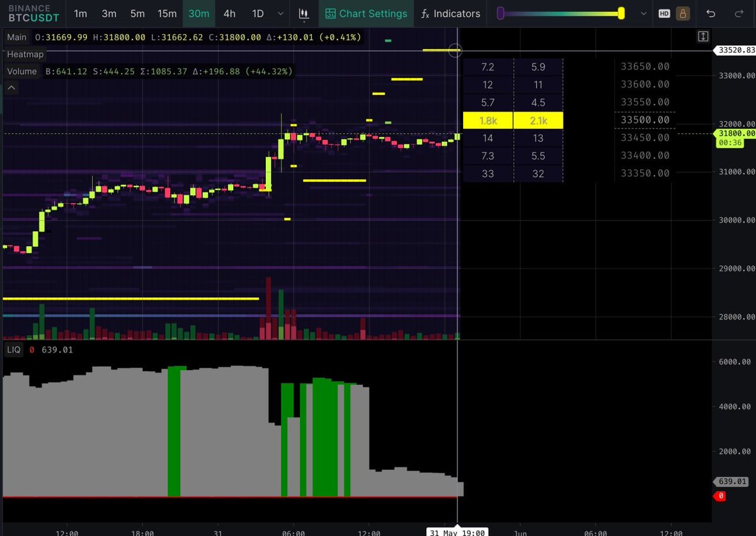Toggle the Heatmap overlay visibility
The image size is (756, 536).
click(x=25, y=54)
